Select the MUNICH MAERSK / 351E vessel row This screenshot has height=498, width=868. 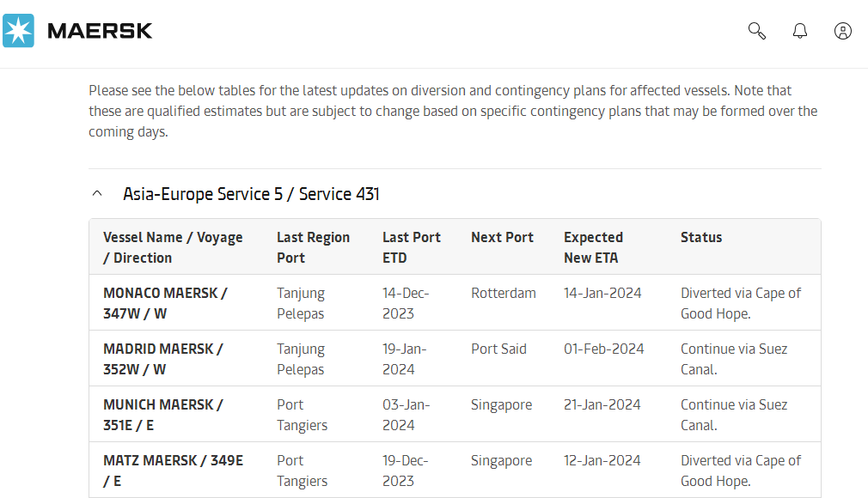click(163, 415)
